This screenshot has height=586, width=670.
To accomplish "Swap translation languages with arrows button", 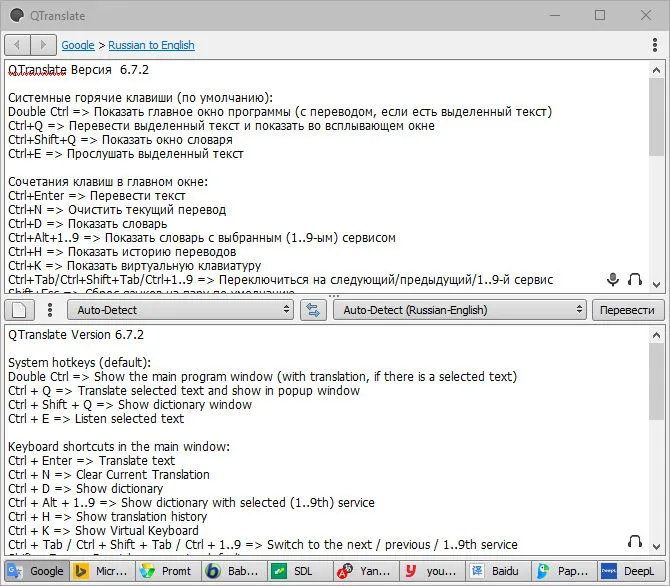I will click(x=313, y=310).
